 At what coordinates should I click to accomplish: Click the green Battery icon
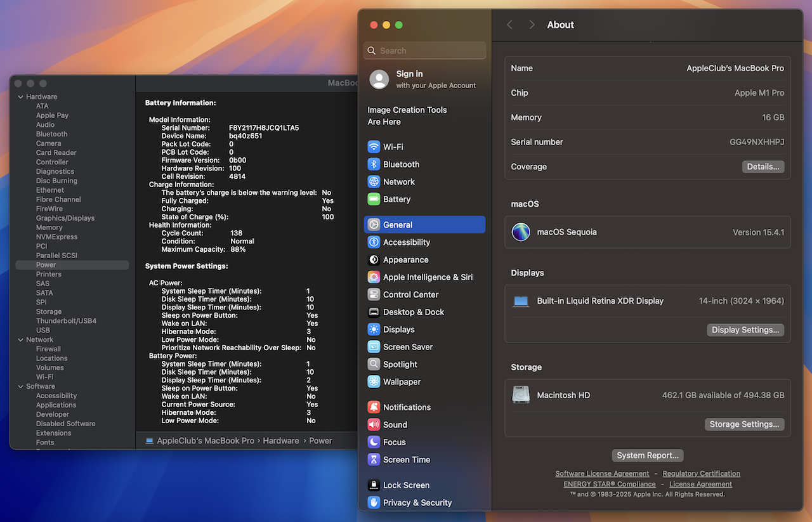point(374,199)
